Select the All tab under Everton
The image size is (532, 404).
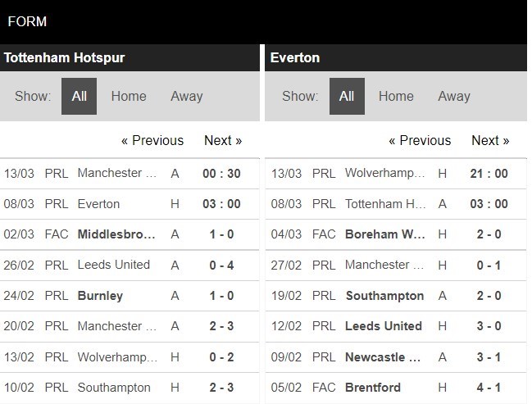tap(347, 96)
